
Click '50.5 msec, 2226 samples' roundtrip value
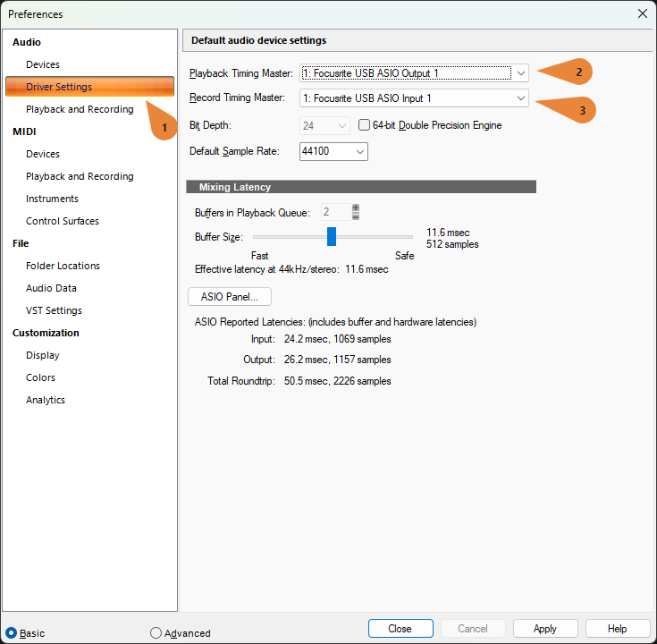coord(338,381)
